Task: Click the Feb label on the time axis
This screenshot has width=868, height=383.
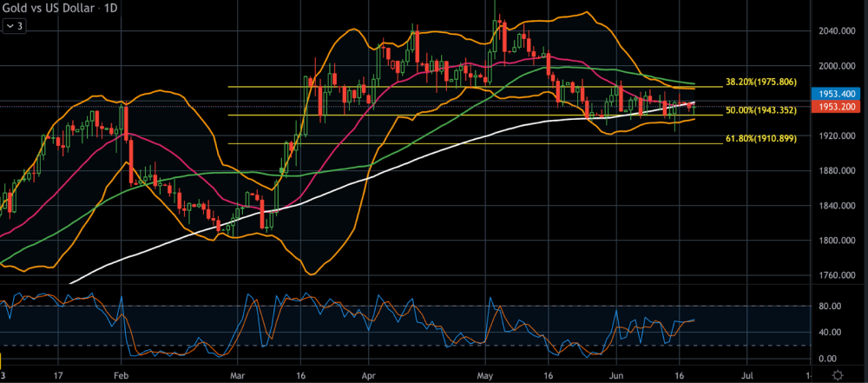Action: tap(121, 375)
